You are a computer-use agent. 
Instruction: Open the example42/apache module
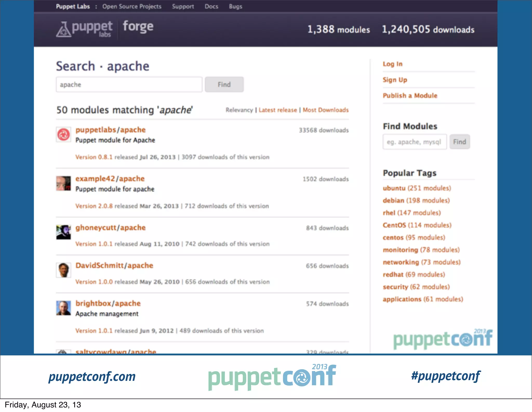point(110,179)
